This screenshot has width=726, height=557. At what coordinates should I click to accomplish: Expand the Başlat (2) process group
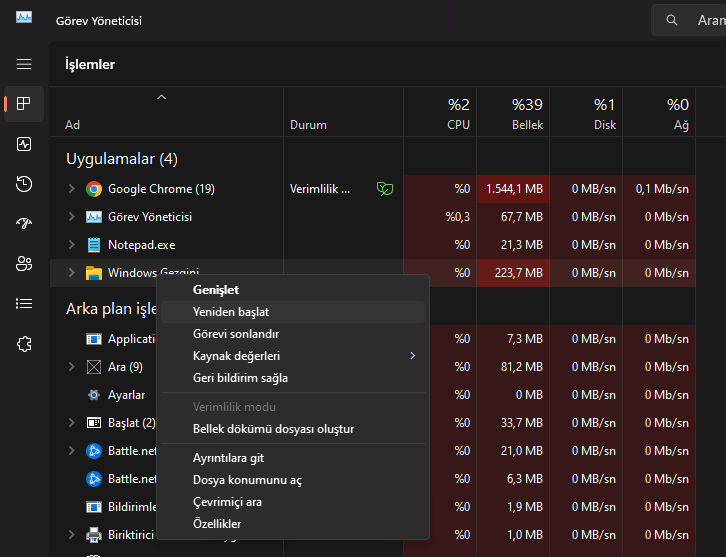point(71,423)
